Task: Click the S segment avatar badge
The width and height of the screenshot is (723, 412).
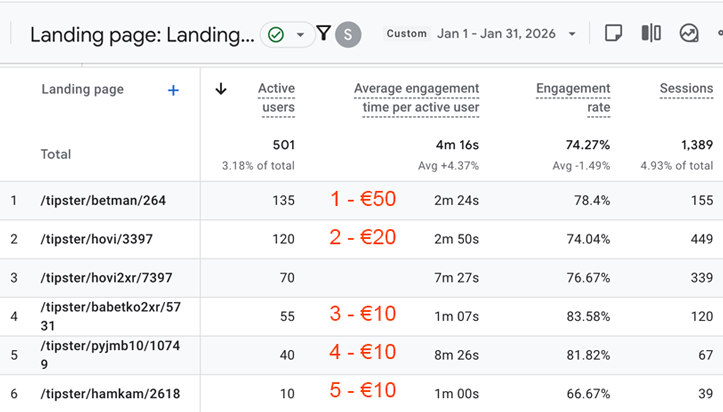Action: [x=348, y=34]
